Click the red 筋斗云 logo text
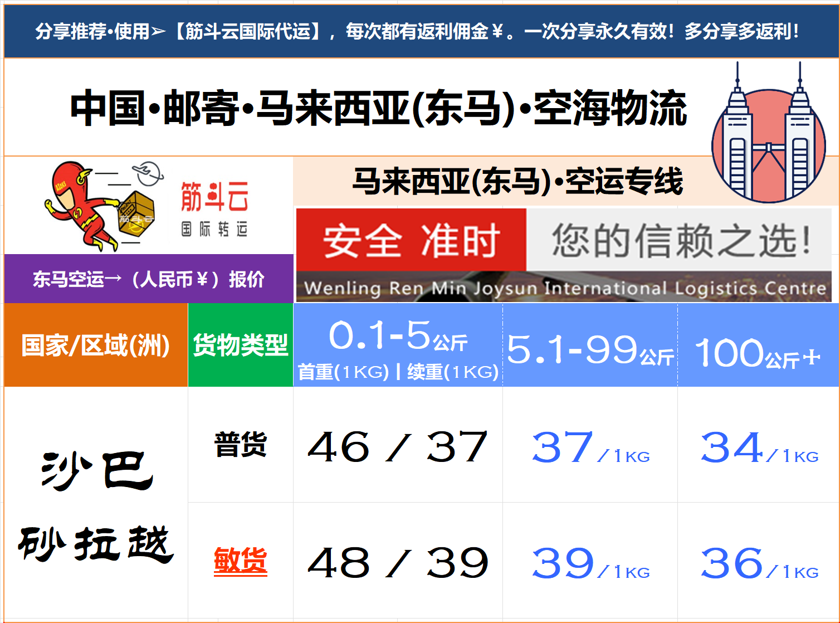Screen dimensions: 840x623 (214, 197)
